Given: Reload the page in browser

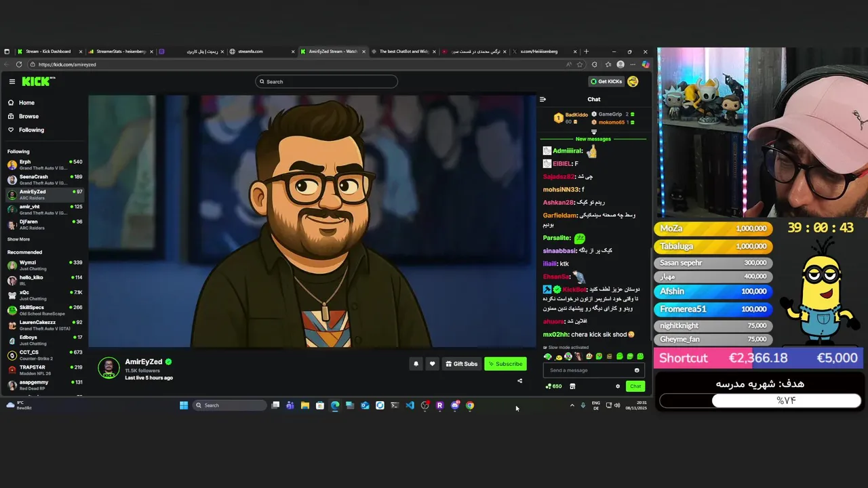Looking at the screenshot, I should tap(18, 64).
